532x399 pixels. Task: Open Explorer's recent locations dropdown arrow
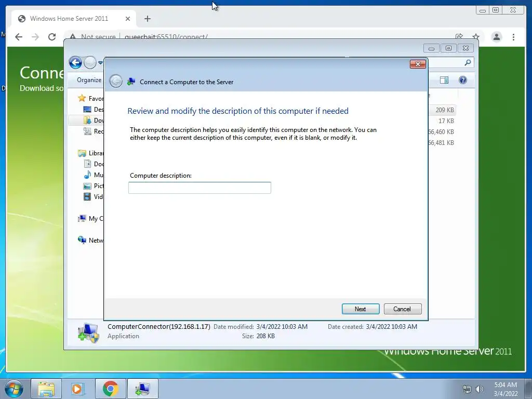[100, 63]
